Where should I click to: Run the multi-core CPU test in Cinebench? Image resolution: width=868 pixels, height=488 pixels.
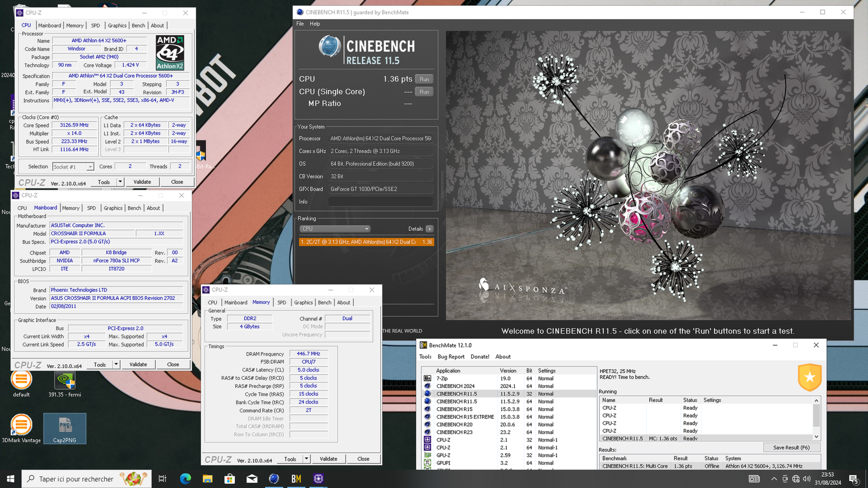pos(424,79)
